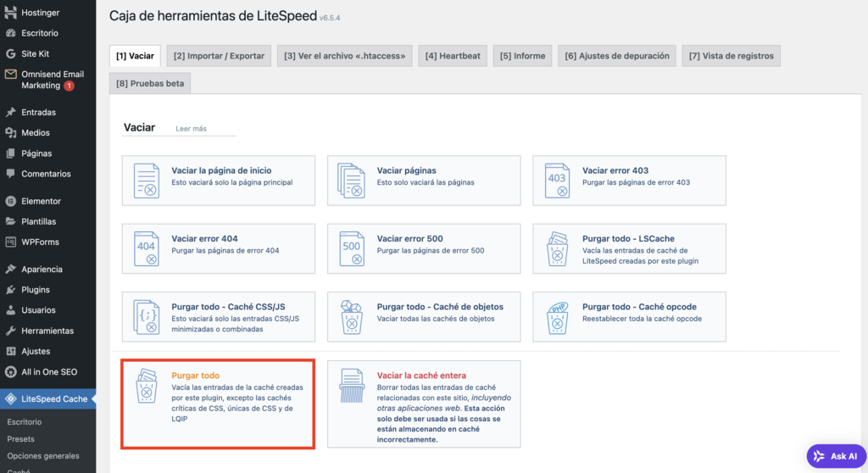Click the LiteSpeed Cache menu label

[x=54, y=398]
